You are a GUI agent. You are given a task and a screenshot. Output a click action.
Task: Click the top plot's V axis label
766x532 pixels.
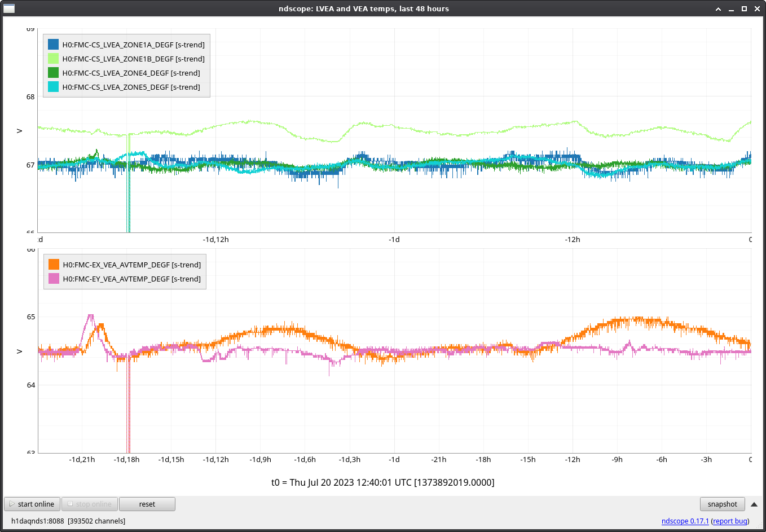19,131
